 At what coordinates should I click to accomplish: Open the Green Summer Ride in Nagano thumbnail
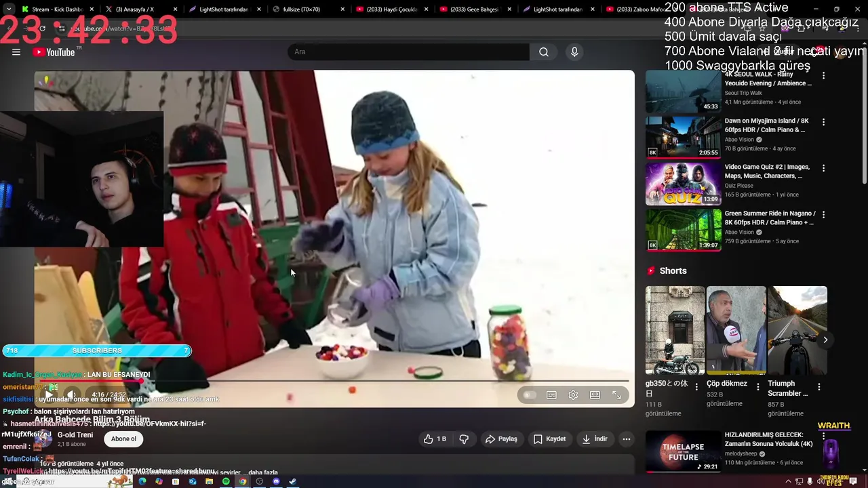click(683, 229)
